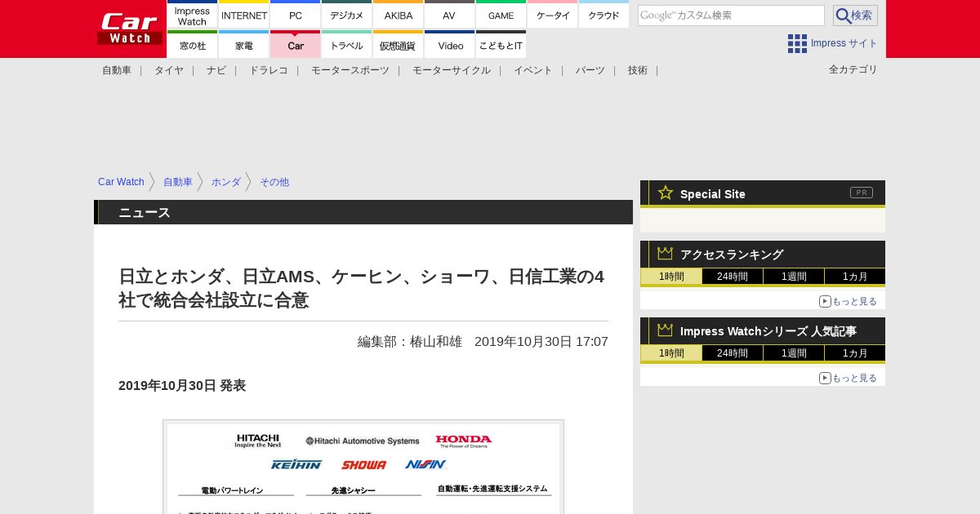Image resolution: width=980 pixels, height=514 pixels.
Task: Go to the 自動車 category menu
Action: [x=117, y=70]
